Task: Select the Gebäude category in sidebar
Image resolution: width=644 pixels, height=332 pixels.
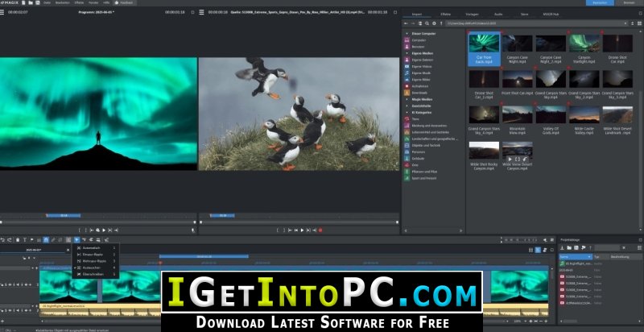Action: click(418, 159)
